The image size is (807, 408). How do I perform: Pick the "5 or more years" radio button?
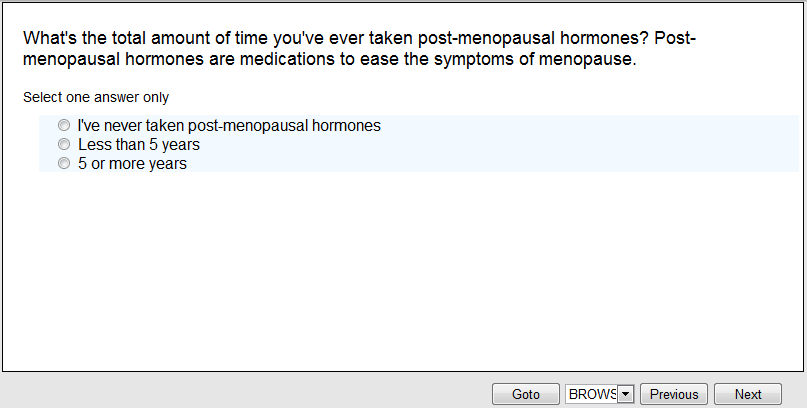pos(64,163)
